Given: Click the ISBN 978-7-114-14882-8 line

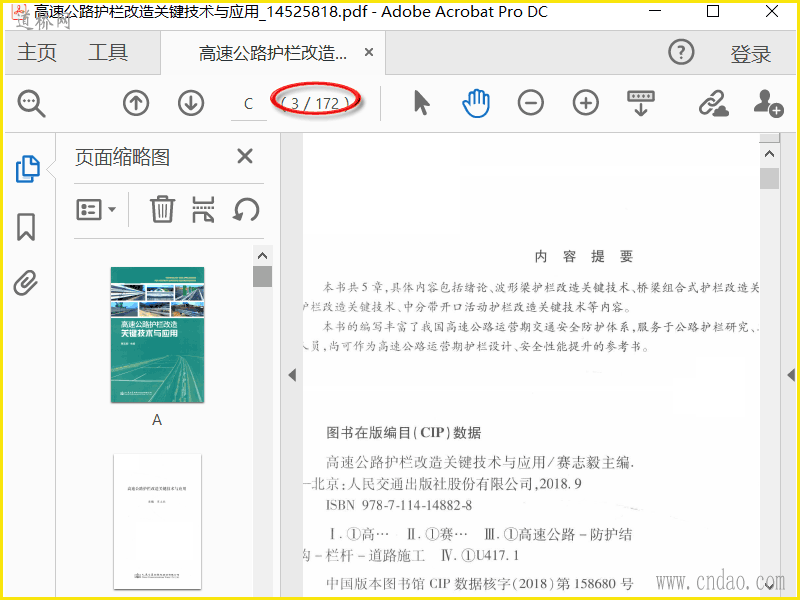Looking at the screenshot, I should pyautogui.click(x=399, y=506).
